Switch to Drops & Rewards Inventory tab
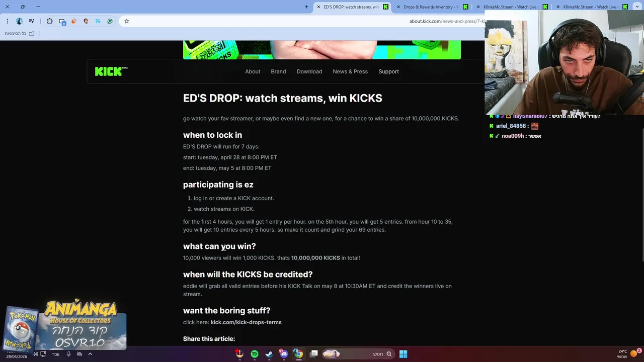 [x=433, y=7]
